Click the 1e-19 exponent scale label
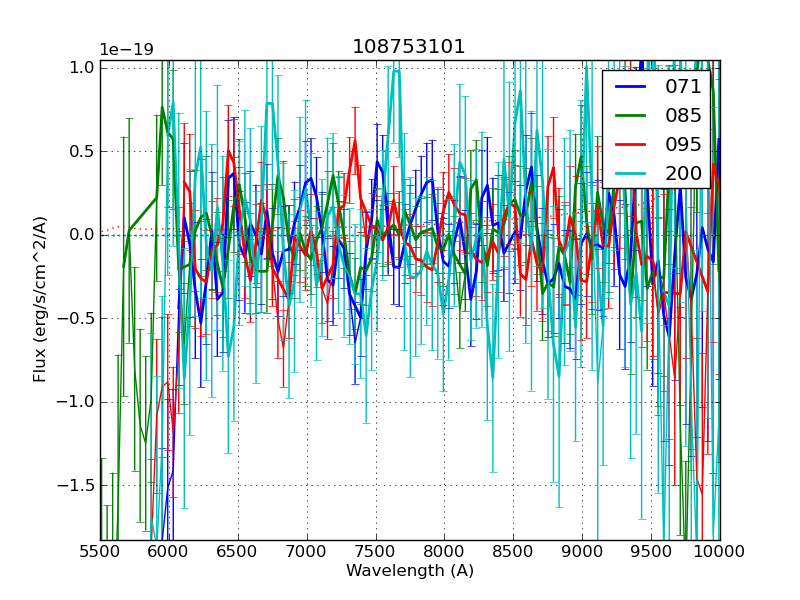The image size is (800, 600). pyautogui.click(x=126, y=50)
